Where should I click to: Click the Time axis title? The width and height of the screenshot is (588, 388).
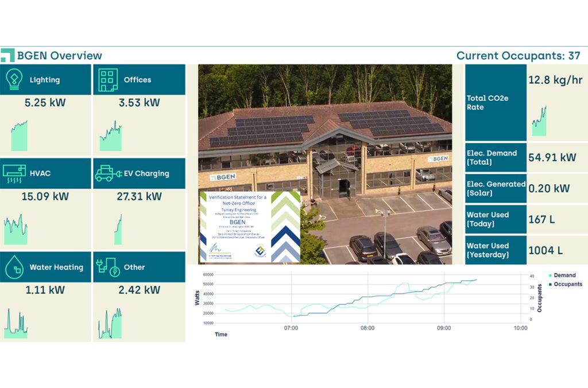[x=221, y=335]
